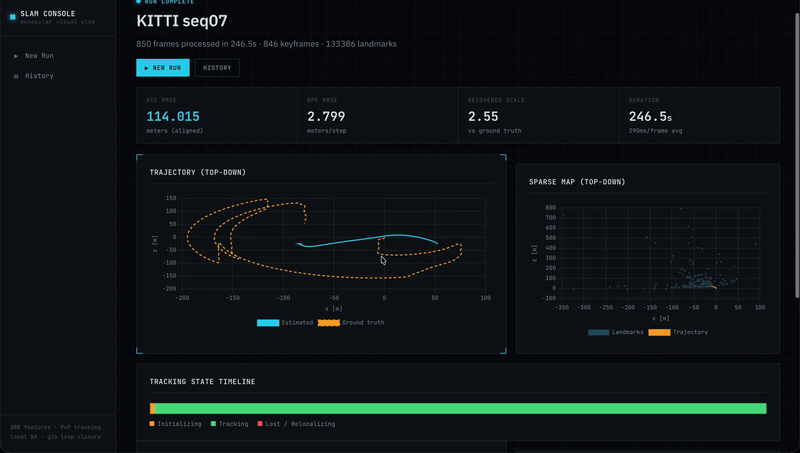Open History in the sidebar
Viewport: 800px width, 453px height.
coord(39,76)
